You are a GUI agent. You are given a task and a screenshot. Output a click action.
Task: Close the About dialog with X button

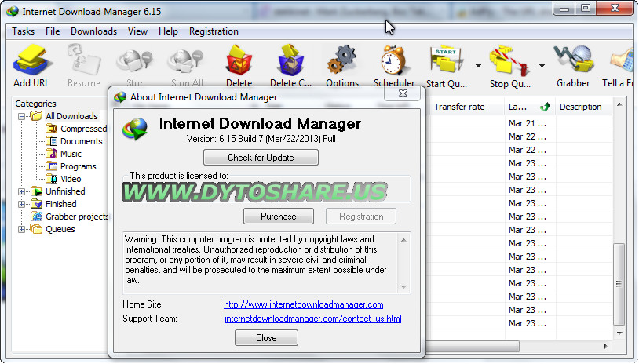coord(403,93)
